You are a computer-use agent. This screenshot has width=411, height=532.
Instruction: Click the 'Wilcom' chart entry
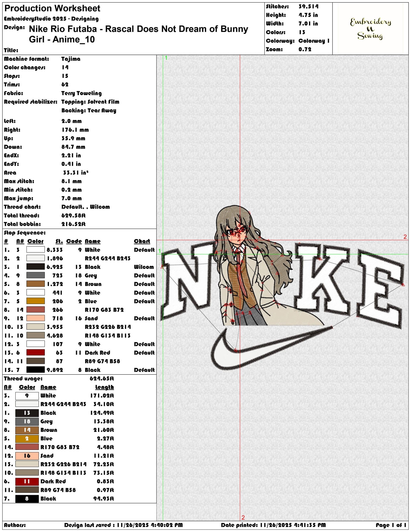click(x=144, y=267)
